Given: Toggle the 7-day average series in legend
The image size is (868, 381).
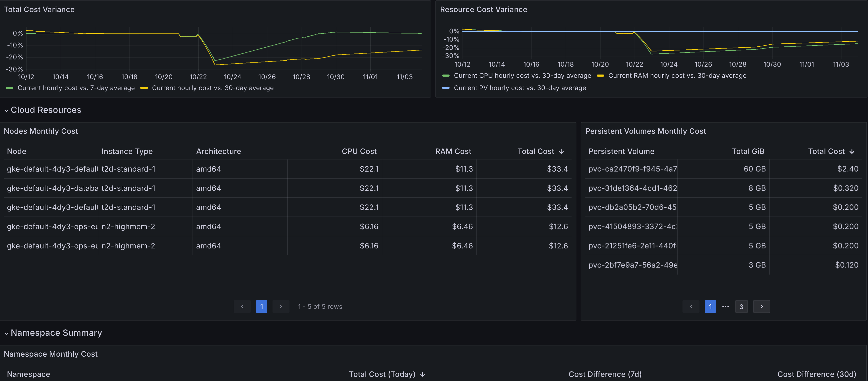Looking at the screenshot, I should 76,88.
